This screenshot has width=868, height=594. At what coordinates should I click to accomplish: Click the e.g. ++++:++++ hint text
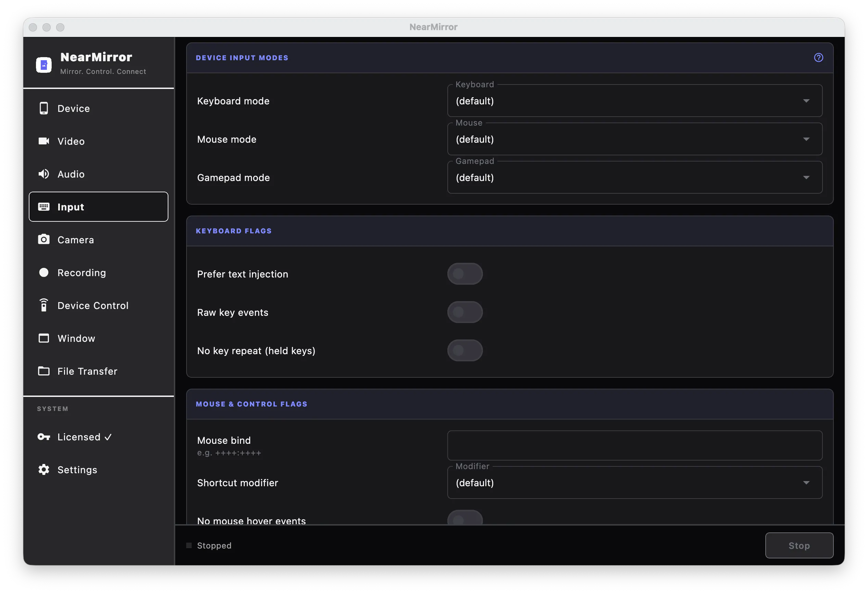click(229, 453)
